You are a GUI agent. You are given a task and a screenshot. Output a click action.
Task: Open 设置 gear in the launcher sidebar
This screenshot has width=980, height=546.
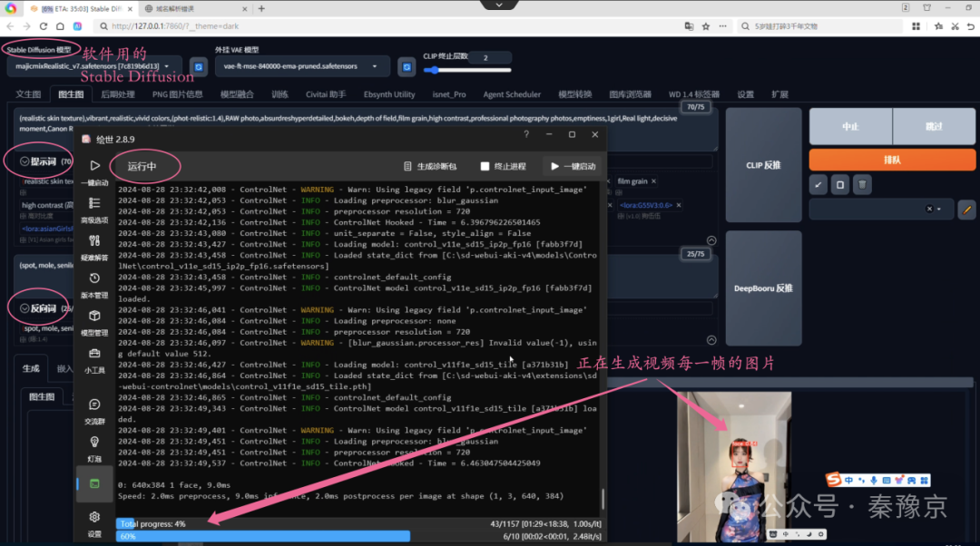click(94, 523)
